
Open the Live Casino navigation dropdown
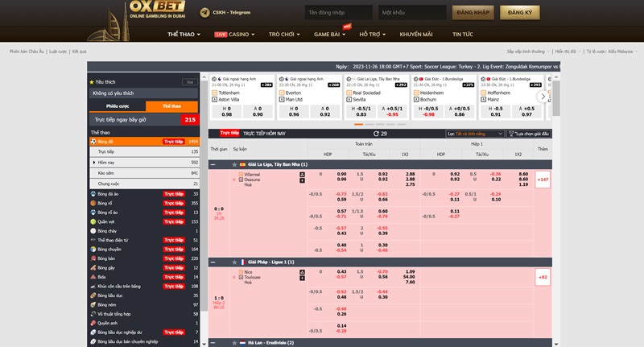click(x=234, y=35)
